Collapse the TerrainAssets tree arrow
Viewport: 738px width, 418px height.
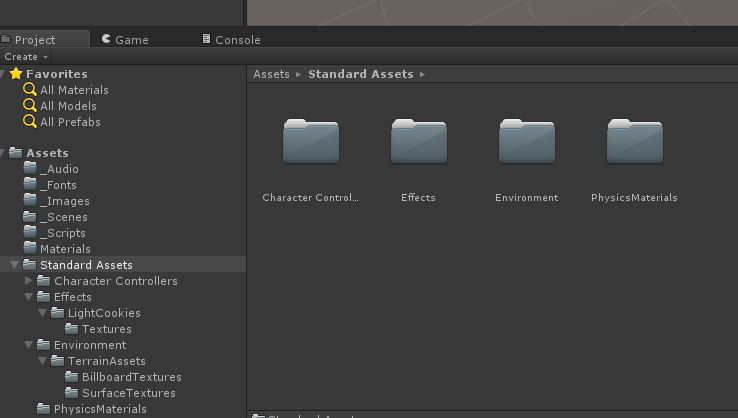coord(42,361)
